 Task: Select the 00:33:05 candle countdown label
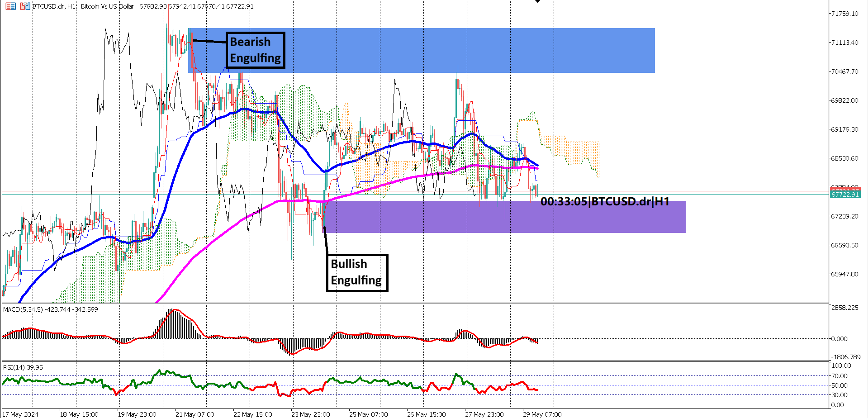(x=604, y=201)
